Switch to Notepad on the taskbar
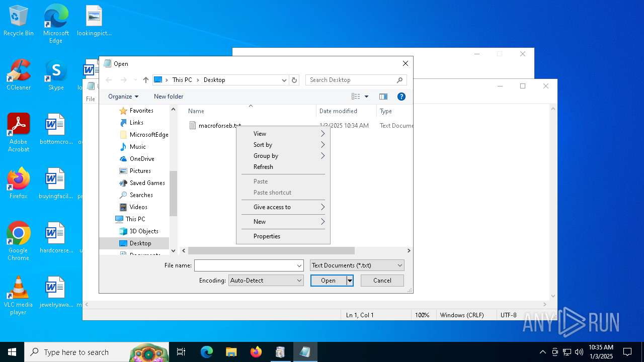Viewport: 644px width, 362px height. pos(305,352)
